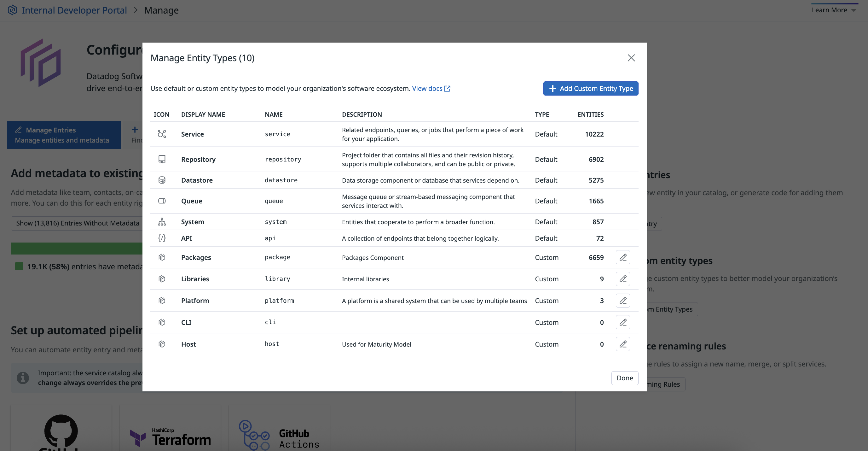This screenshot has height=451, width=868.
Task: Open the View docs link
Action: pyautogui.click(x=431, y=88)
